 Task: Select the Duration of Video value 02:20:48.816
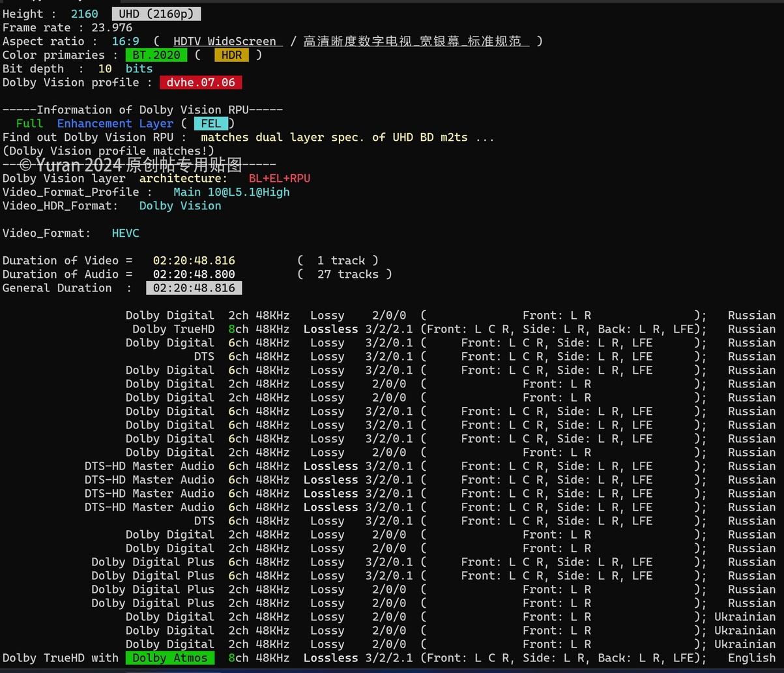[x=194, y=260]
